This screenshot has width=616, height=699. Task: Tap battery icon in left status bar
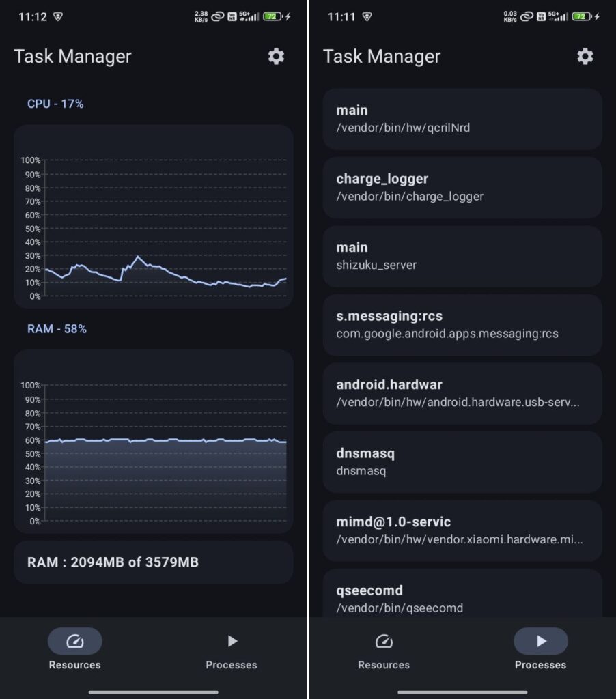coord(272,16)
